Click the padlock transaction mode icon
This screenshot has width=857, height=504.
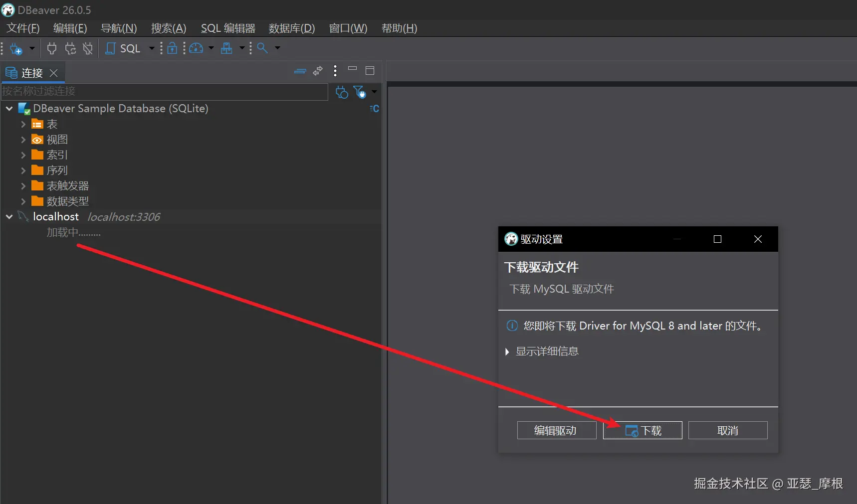(172, 48)
